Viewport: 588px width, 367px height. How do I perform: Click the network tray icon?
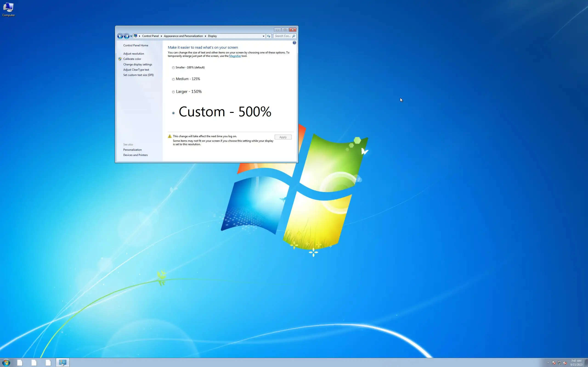pos(559,363)
